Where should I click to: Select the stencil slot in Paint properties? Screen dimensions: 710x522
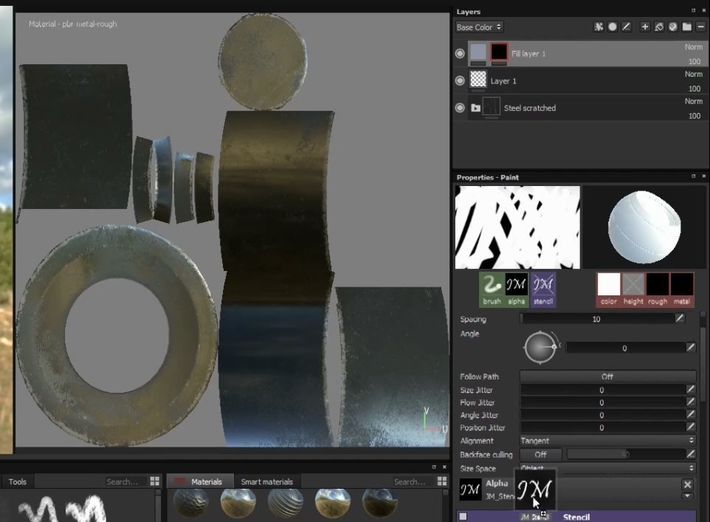pos(543,289)
